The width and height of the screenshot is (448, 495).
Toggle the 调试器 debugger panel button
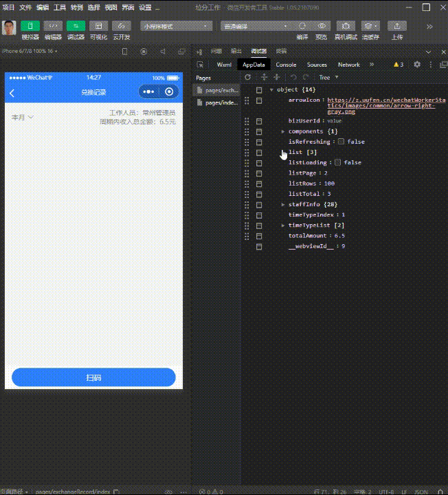click(x=76, y=26)
